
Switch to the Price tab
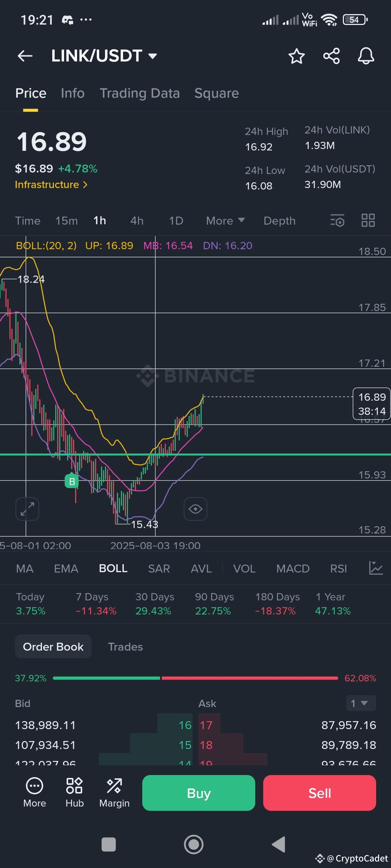31,93
